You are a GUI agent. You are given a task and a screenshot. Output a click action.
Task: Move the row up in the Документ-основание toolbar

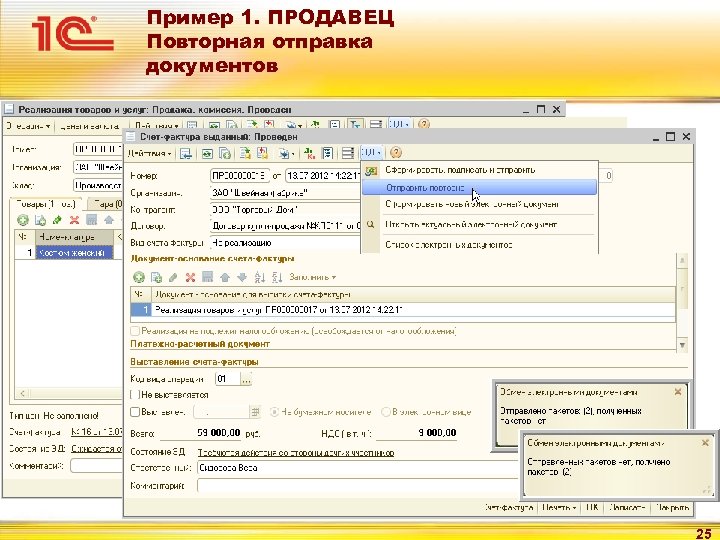click(225, 277)
